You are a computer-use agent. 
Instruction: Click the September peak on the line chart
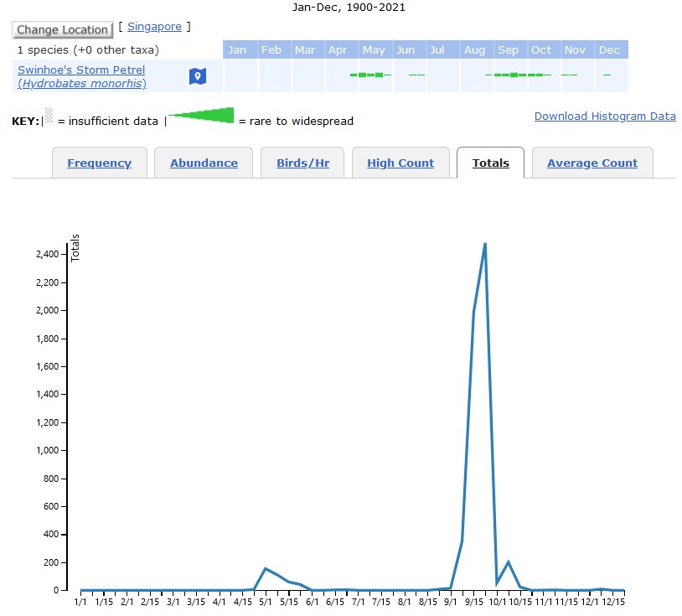click(x=485, y=245)
